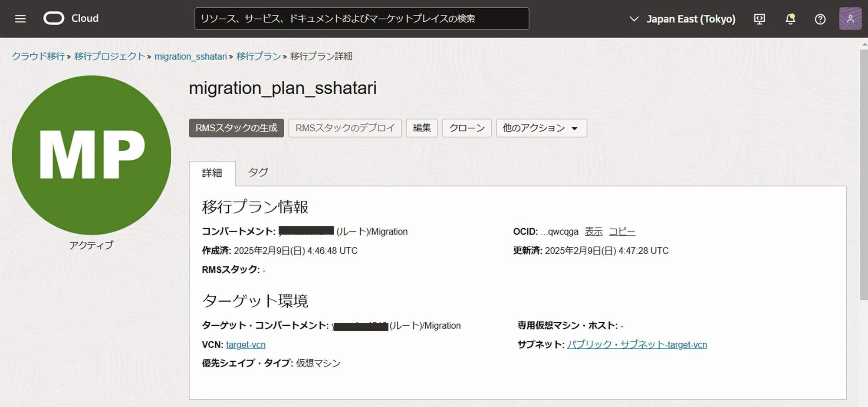Screen dimensions: 868x407
Task: Focus the resource search field
Action: [362, 19]
